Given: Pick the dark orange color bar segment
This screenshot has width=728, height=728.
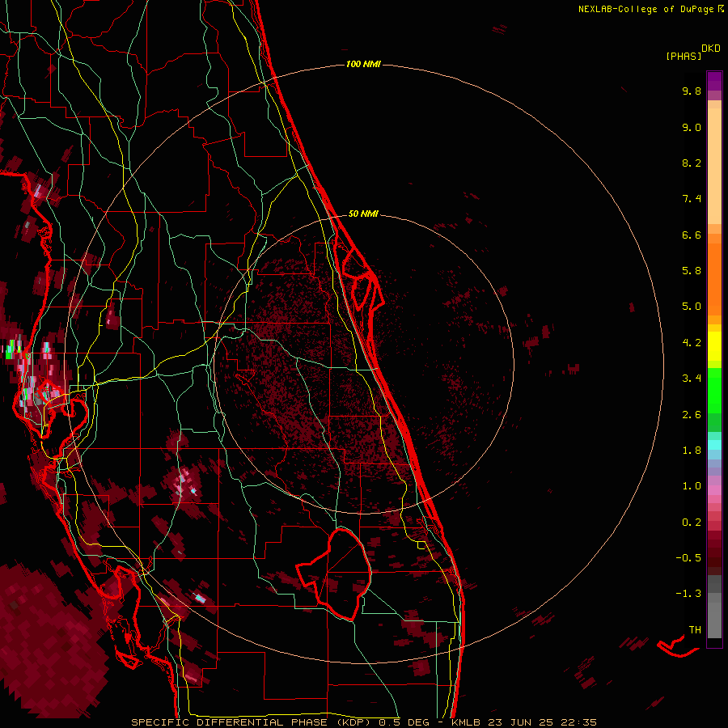Looking at the screenshot, I should coord(714,280).
